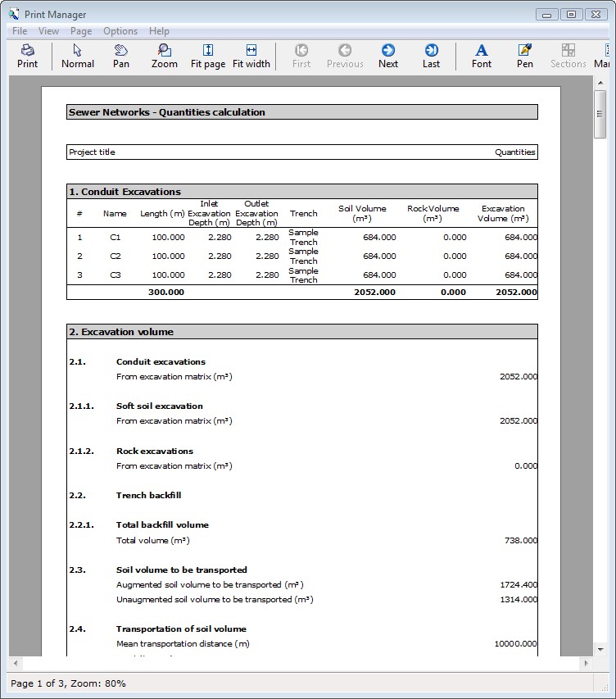Click the Fit width icon
The height and width of the screenshot is (699, 616).
[x=251, y=56]
